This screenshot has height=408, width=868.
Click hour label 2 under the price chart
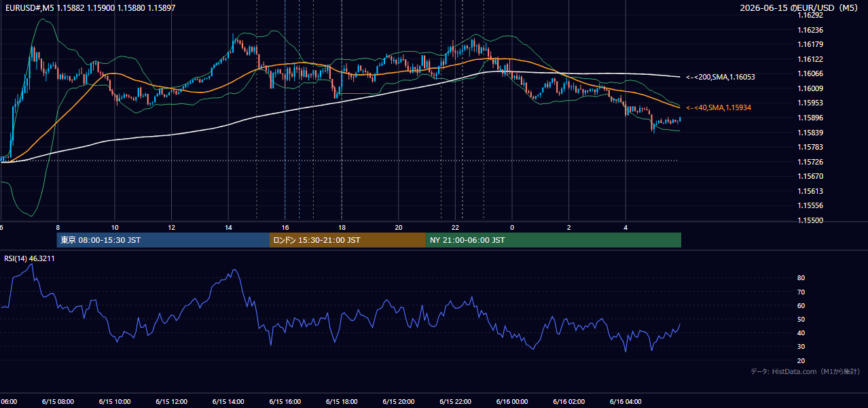pos(569,227)
